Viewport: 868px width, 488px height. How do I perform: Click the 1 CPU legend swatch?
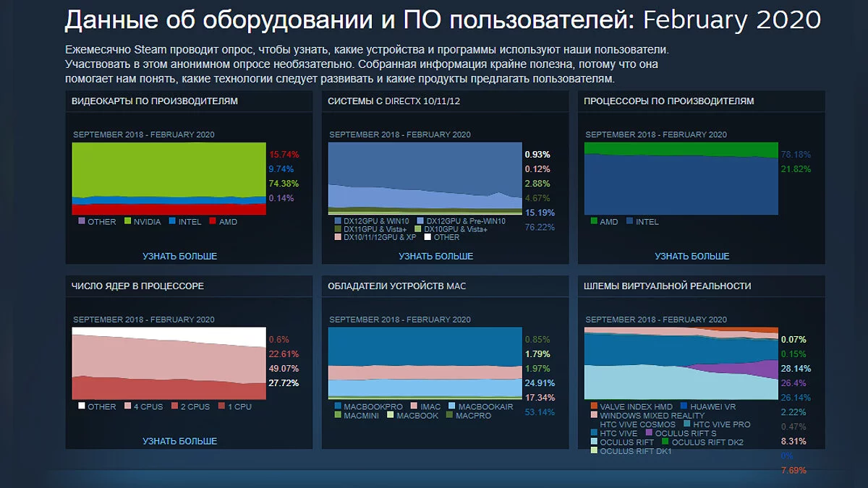[220, 406]
